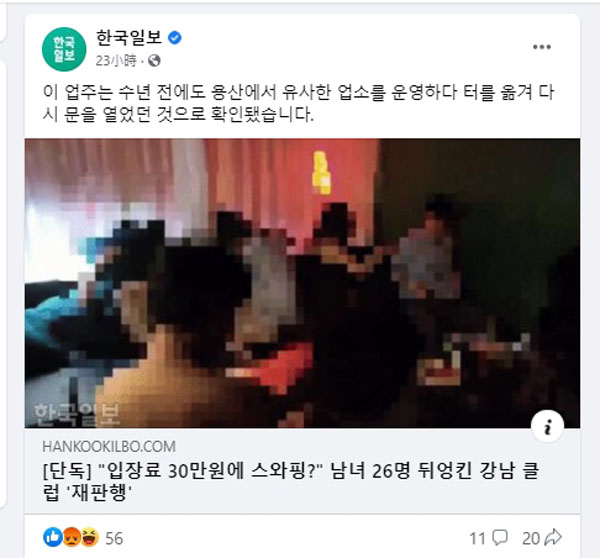Click the blue verified badge
600x558 pixels.
(175, 38)
